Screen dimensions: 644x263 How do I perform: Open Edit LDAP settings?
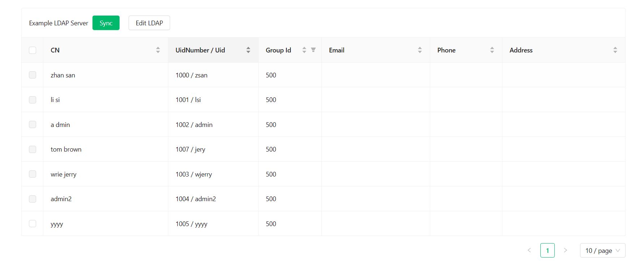pyautogui.click(x=149, y=23)
